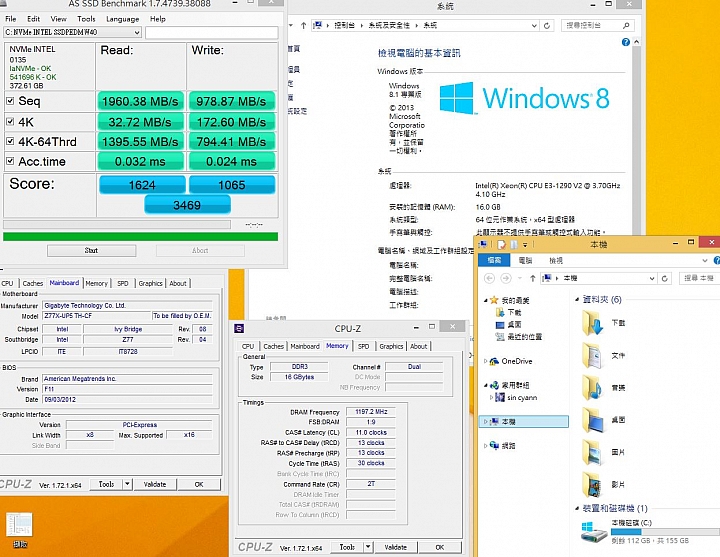The height and width of the screenshot is (557, 720).
Task: Click OK in the left CPU-Z window
Action: tap(199, 484)
